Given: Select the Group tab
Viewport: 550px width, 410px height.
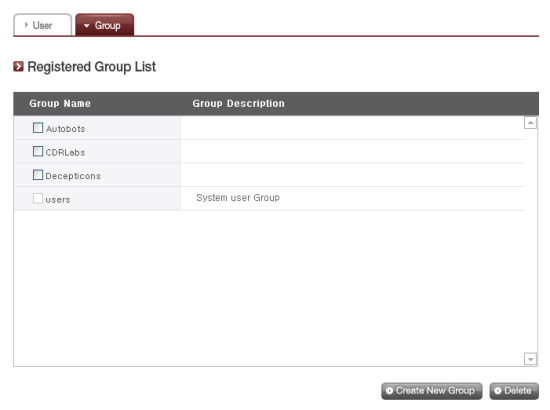Looking at the screenshot, I should coord(105,25).
